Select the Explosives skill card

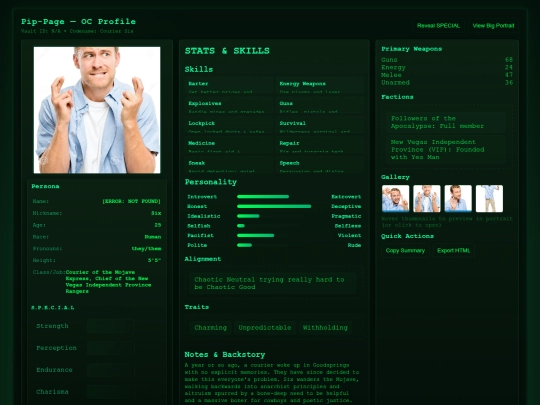[229, 105]
